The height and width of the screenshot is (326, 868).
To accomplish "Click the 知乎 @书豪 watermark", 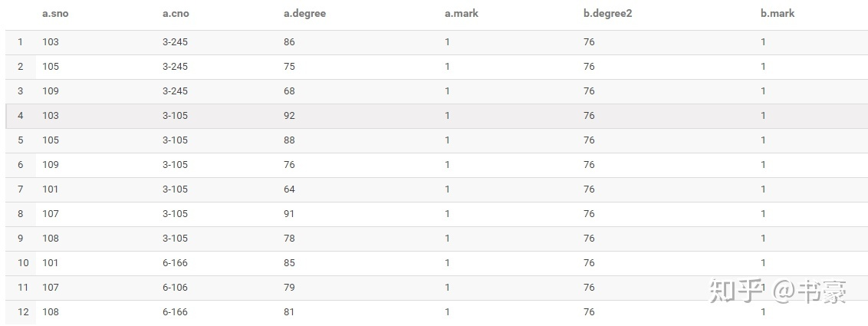I will [x=778, y=291].
